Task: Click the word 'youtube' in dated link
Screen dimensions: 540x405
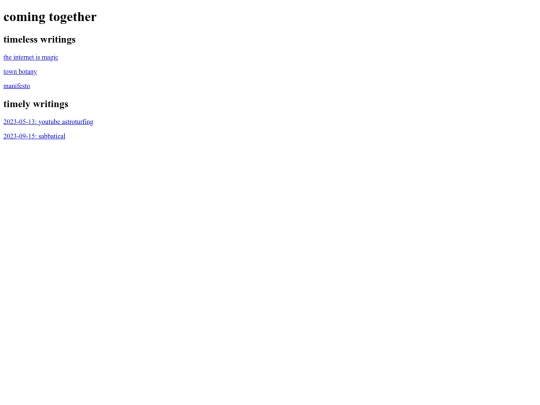Action: click(49, 122)
